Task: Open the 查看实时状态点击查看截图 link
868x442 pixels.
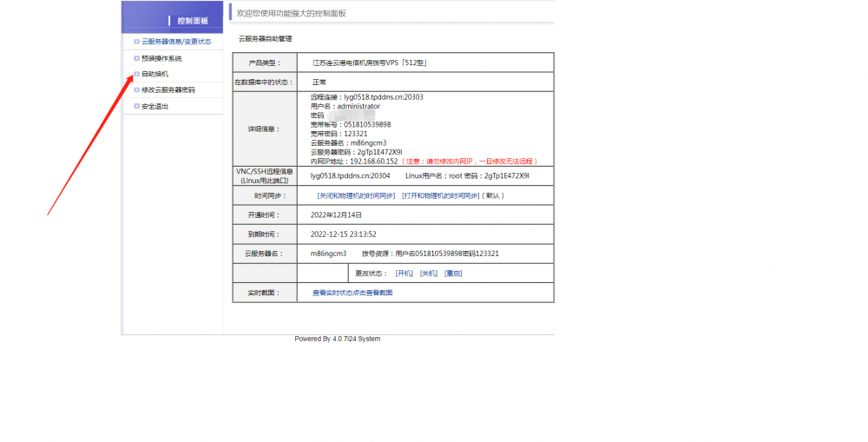Action: tap(352, 293)
